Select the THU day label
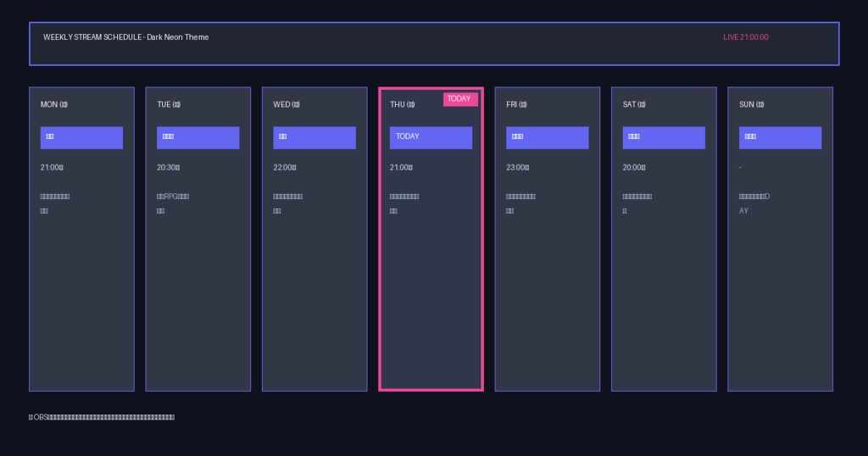 403,104
